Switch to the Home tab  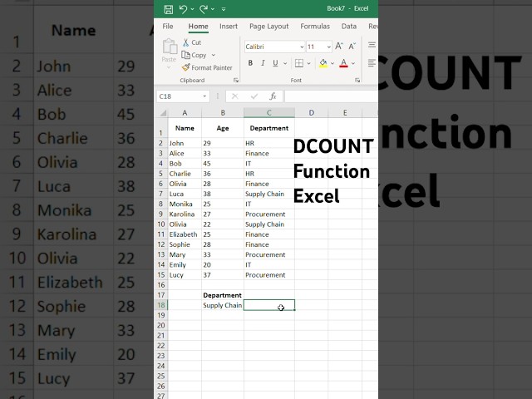(198, 26)
